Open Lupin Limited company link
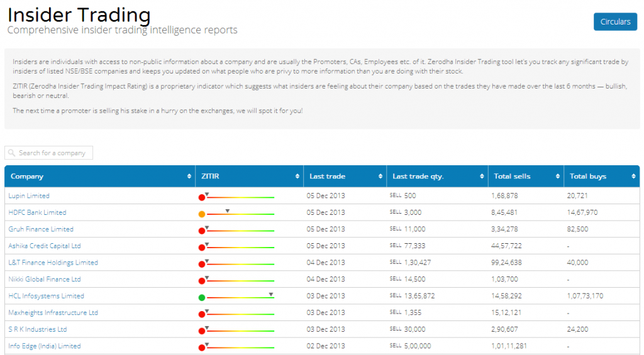Screen dimensions: 644x355 click(29, 196)
